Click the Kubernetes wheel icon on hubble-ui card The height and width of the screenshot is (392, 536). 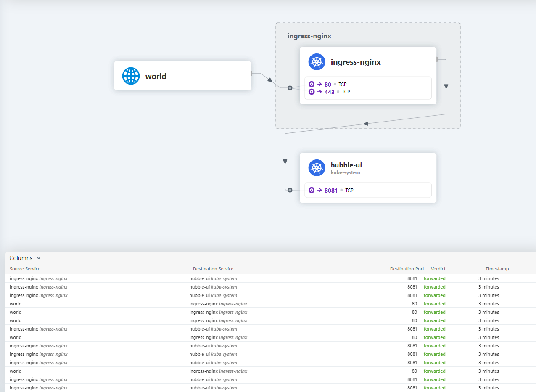(x=317, y=168)
